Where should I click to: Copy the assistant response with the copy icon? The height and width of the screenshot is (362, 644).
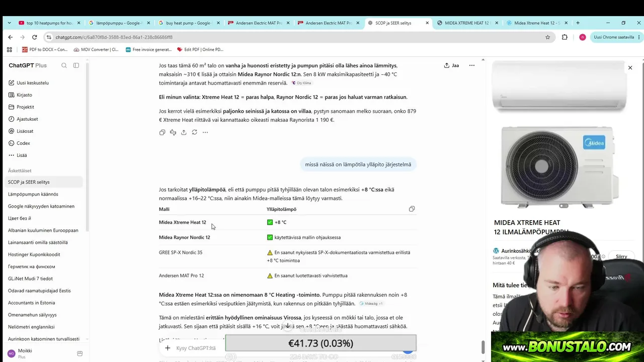(x=162, y=132)
